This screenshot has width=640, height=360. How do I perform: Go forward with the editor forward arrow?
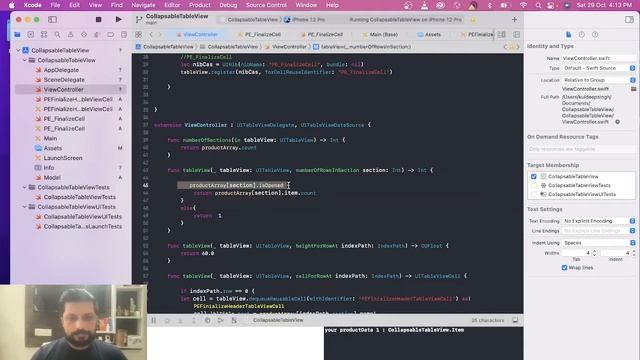coord(160,35)
